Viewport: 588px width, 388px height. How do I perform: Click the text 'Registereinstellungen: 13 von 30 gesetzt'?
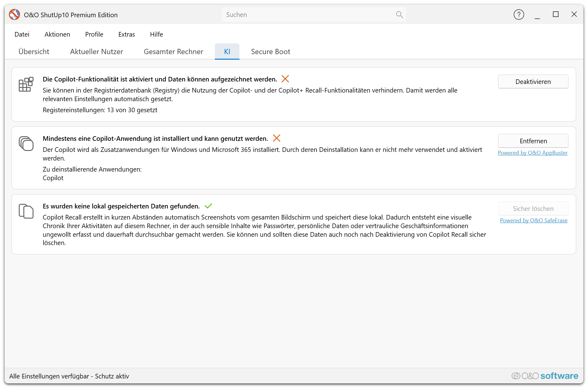coord(100,110)
